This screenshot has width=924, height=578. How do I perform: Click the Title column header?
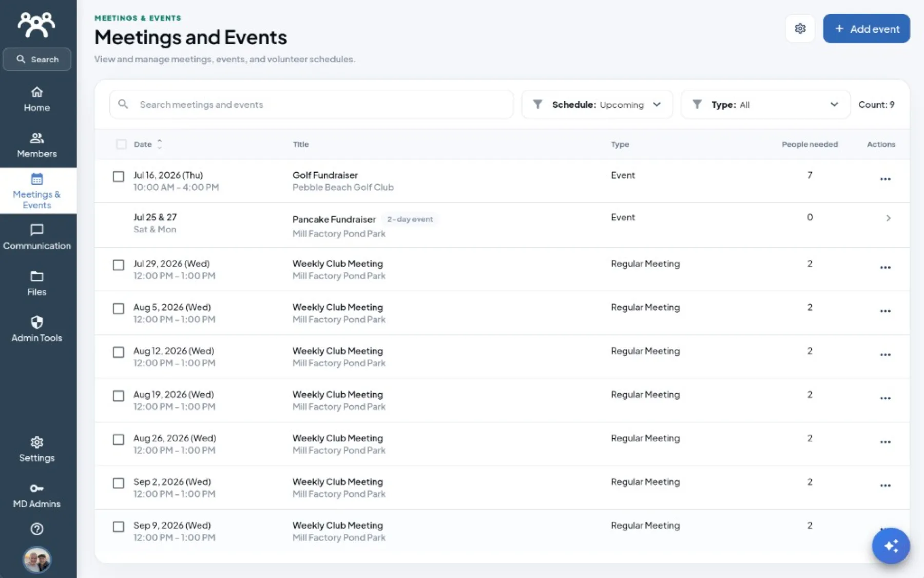[301, 144]
